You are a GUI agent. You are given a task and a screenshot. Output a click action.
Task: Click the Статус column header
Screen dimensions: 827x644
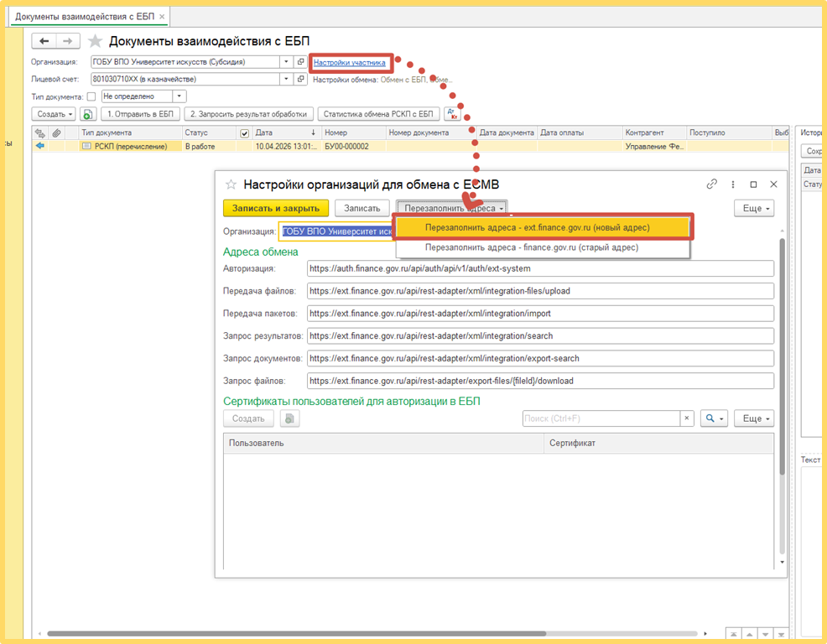click(x=210, y=133)
